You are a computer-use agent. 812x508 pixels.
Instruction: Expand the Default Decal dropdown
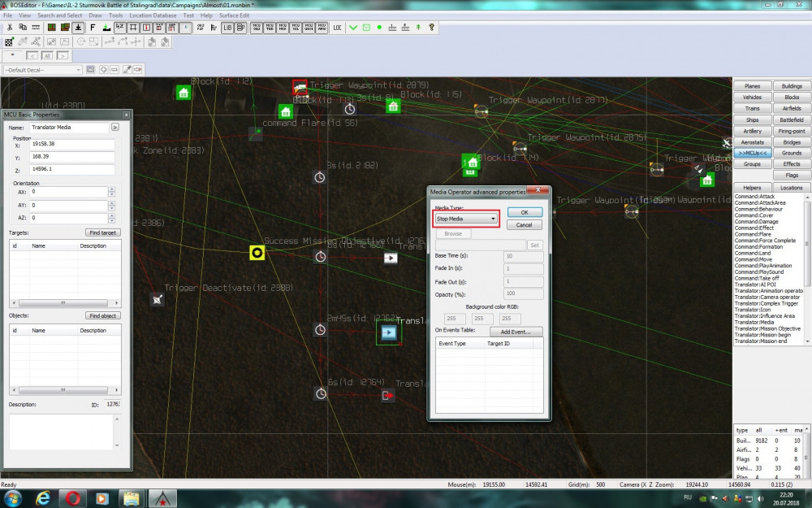coord(77,69)
